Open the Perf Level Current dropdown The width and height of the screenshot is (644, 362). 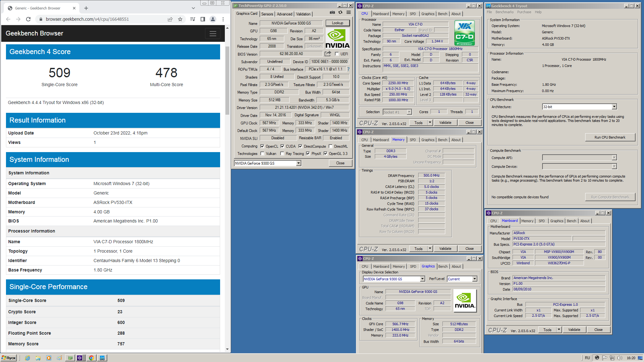coord(475,279)
